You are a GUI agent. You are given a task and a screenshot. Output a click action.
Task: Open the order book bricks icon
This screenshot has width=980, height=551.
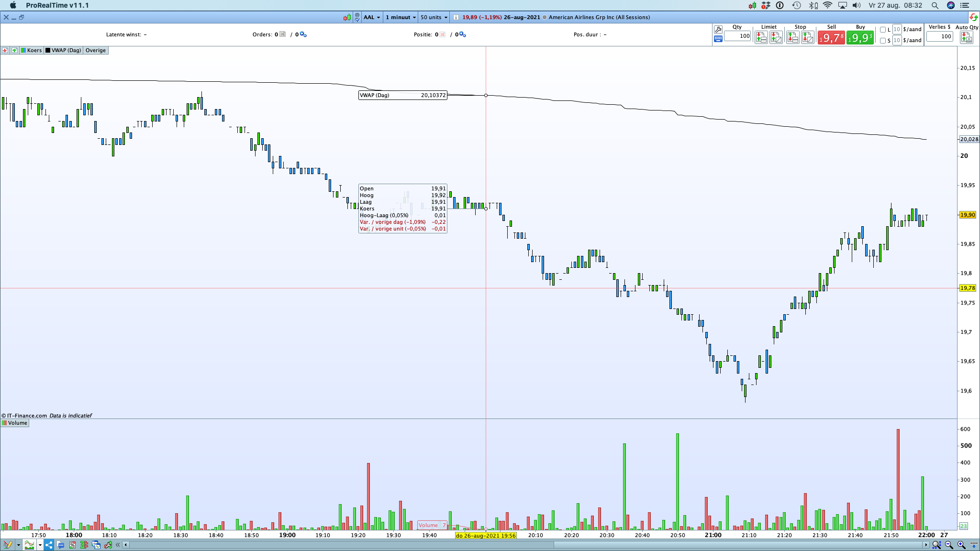point(84,545)
